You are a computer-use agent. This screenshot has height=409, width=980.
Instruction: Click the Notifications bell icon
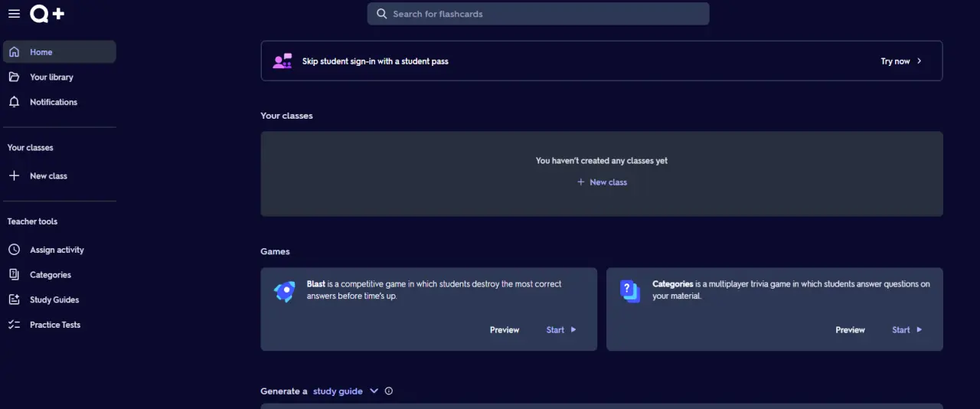tap(14, 102)
